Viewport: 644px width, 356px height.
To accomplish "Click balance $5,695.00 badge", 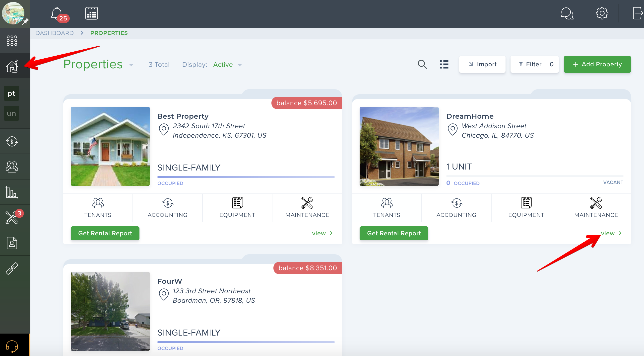I will coord(307,103).
